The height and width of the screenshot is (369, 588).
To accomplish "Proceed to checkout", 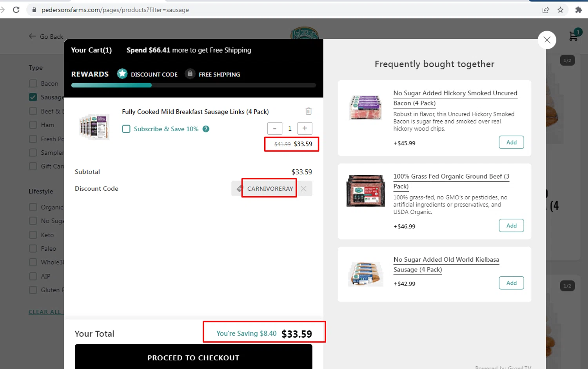I will [194, 357].
